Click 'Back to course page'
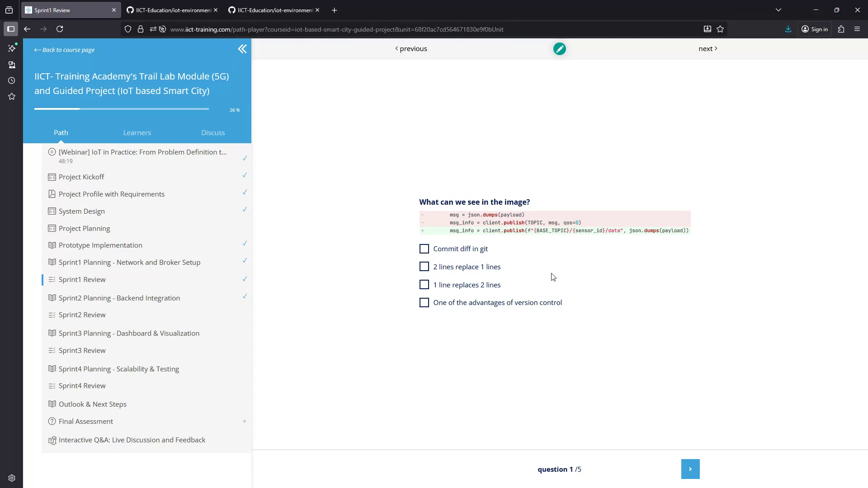868x488 pixels. click(64, 50)
